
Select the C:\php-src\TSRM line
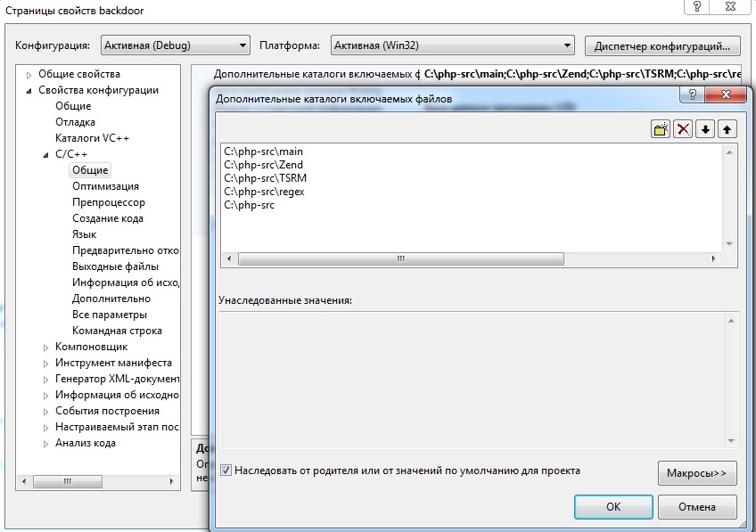pos(265,178)
